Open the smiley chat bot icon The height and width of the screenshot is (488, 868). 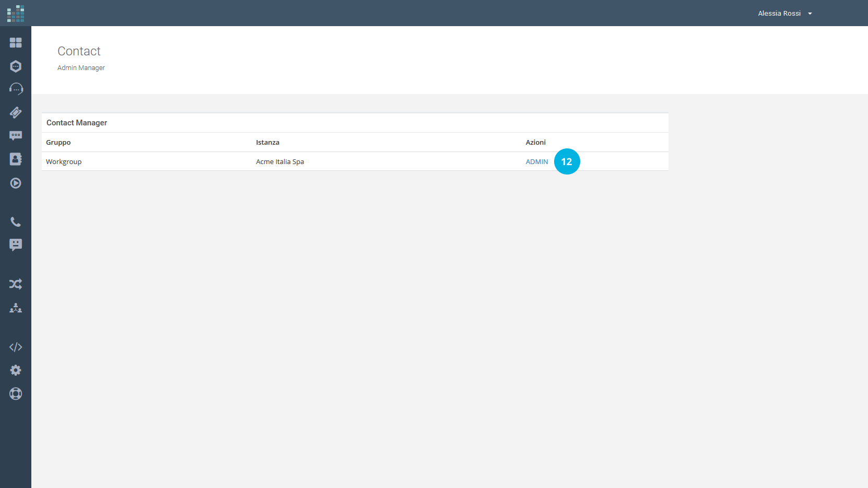pyautogui.click(x=16, y=245)
